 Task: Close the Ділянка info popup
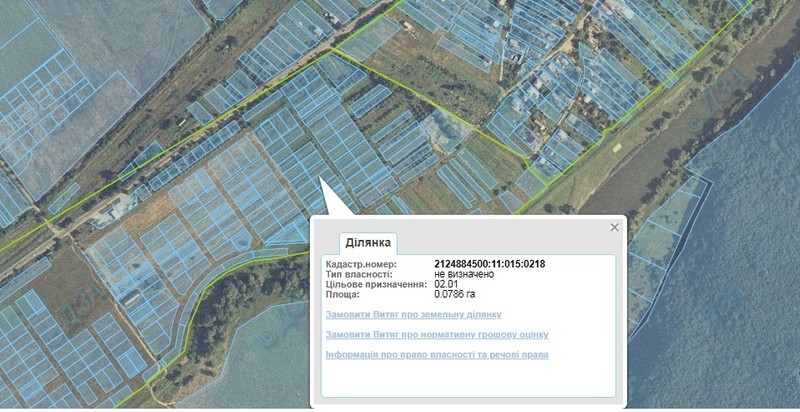pos(614,227)
